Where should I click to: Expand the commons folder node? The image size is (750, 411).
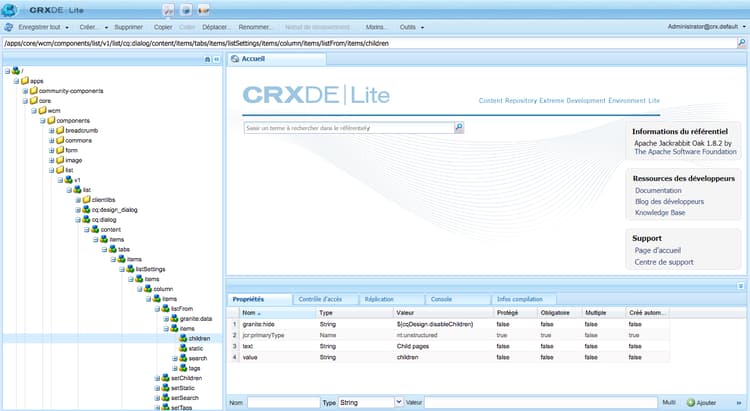[x=51, y=140]
